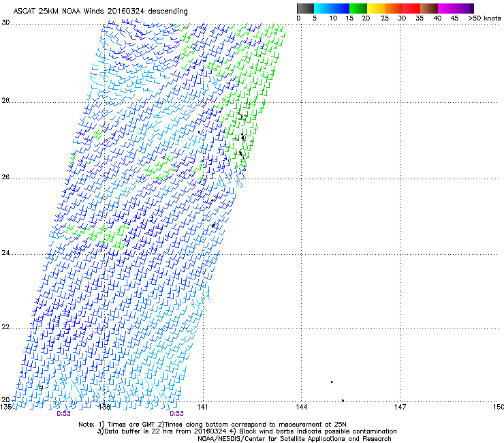This screenshot has height=443, width=504.
Task: Click the yellow 20–25 knots legend segment
Action: pos(376,8)
